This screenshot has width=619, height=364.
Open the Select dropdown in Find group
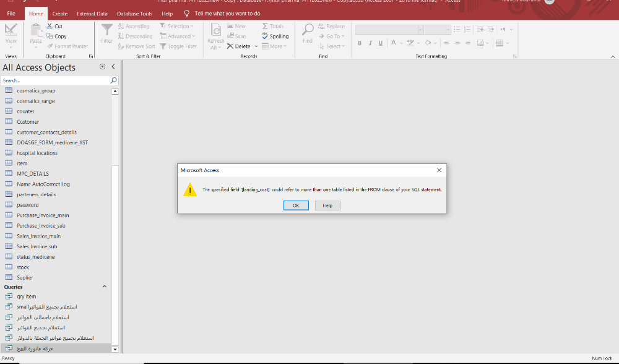click(332, 46)
